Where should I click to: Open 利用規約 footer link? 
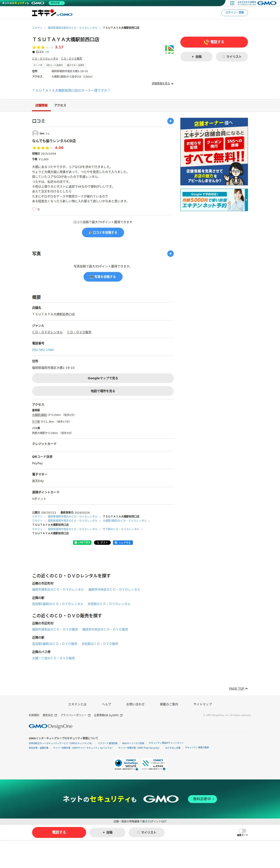pyautogui.click(x=34, y=715)
